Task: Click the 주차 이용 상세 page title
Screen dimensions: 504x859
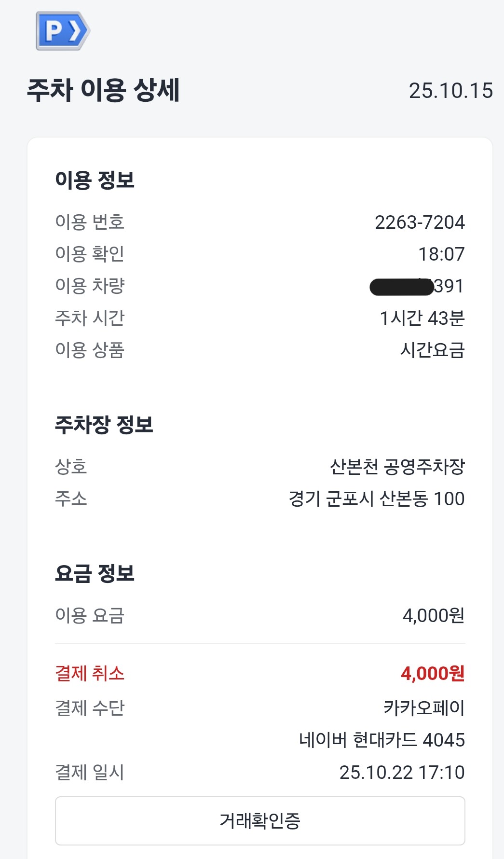Action: [x=103, y=90]
